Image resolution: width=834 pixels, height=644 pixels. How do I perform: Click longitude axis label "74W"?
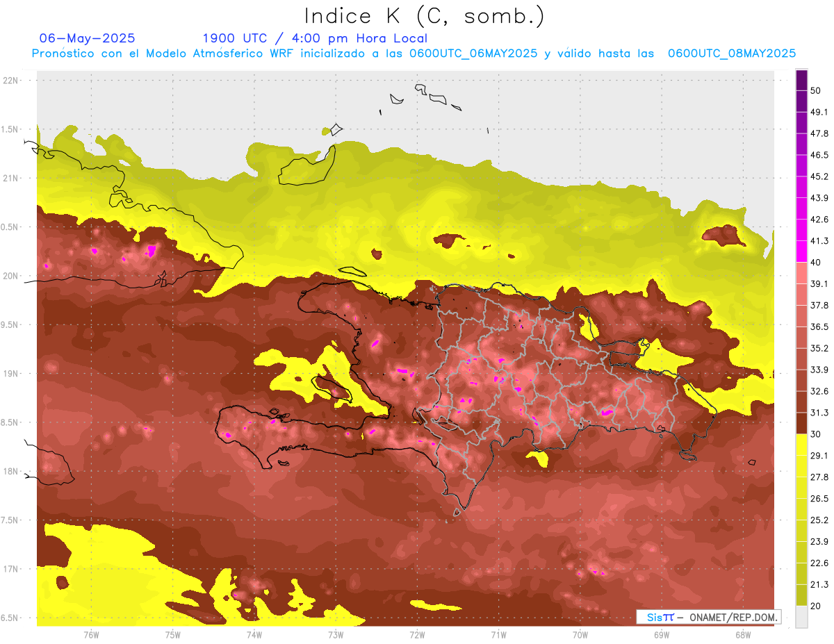tap(254, 634)
